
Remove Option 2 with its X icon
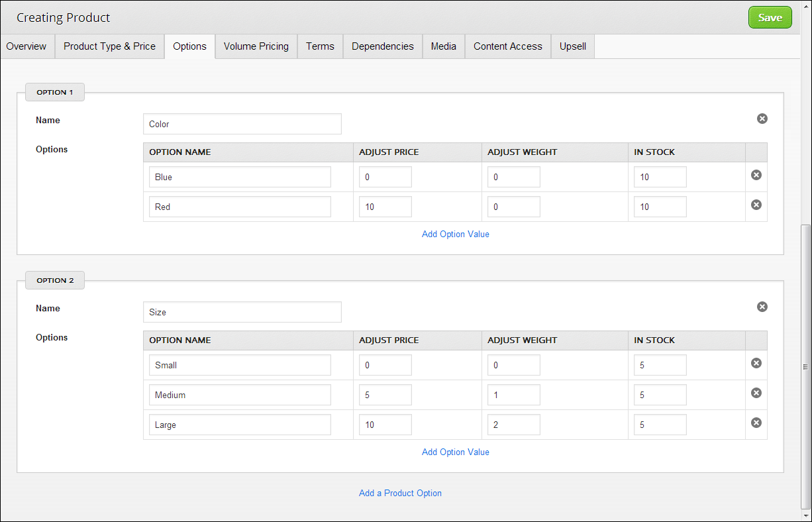762,307
